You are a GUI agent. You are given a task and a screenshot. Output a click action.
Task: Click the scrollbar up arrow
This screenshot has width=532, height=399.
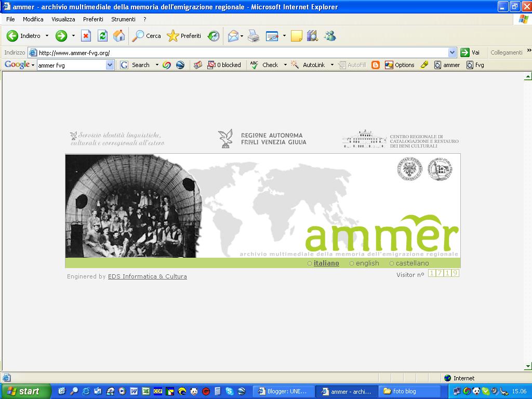click(528, 77)
